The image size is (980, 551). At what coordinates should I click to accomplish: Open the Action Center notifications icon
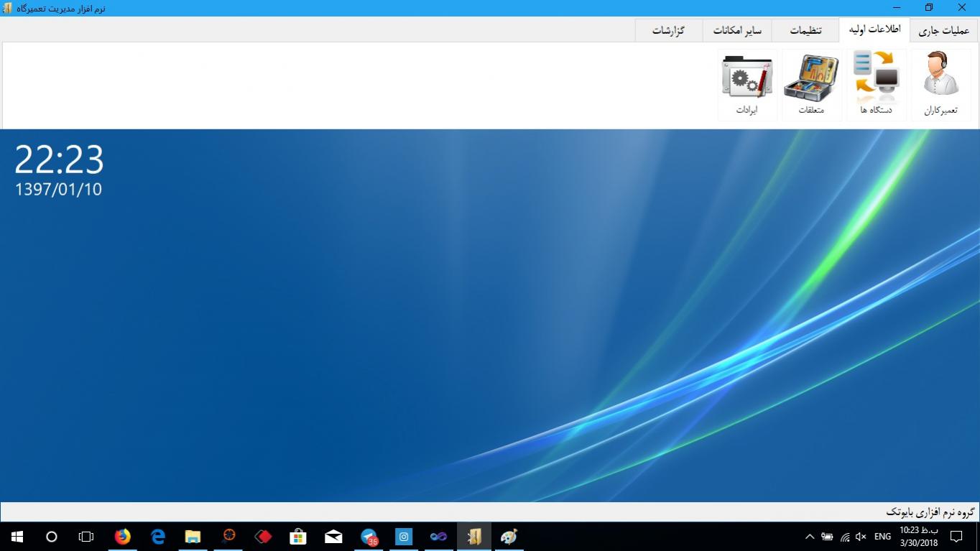click(x=956, y=537)
